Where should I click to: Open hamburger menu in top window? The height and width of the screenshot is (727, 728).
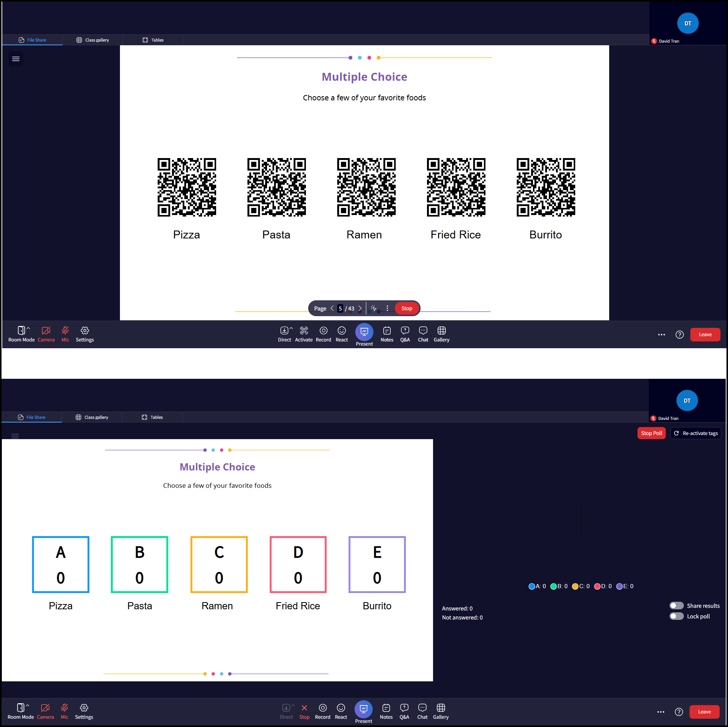[16, 59]
